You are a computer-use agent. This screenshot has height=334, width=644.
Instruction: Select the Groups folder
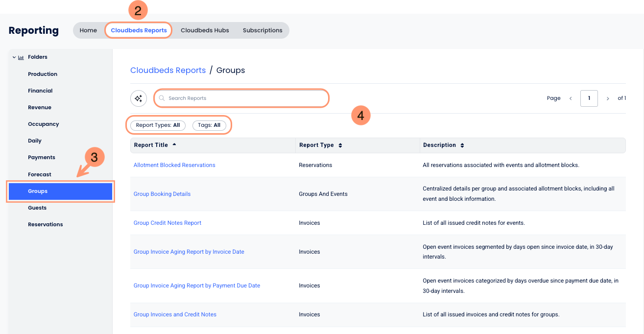pyautogui.click(x=61, y=191)
